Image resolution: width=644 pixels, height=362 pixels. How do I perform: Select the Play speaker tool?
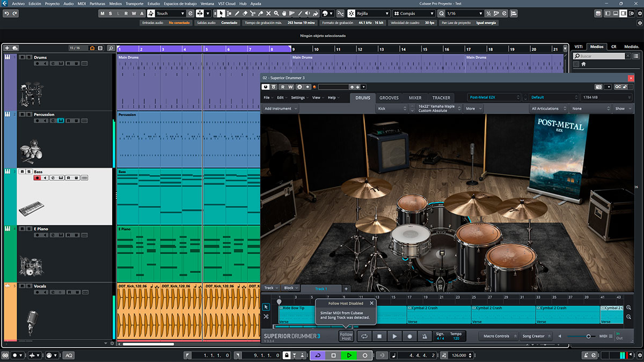click(308, 13)
